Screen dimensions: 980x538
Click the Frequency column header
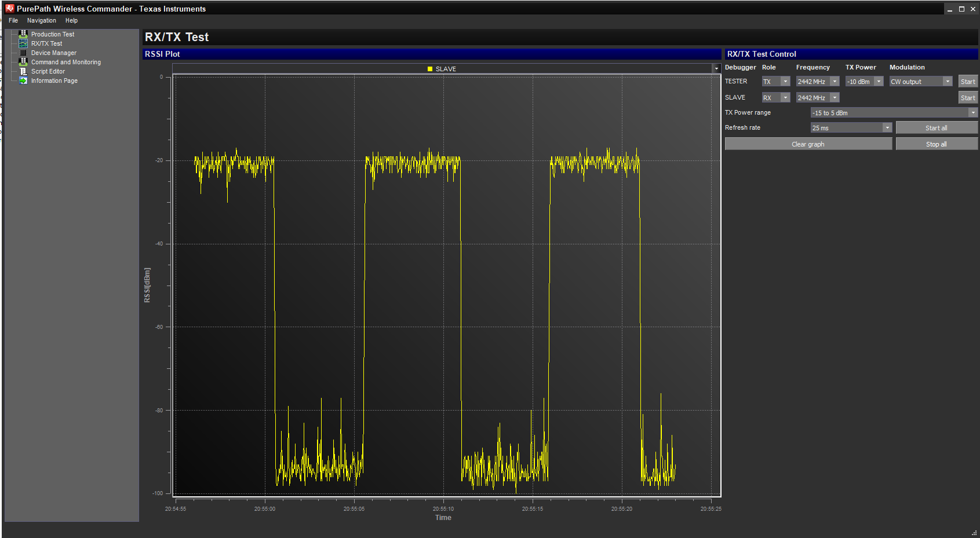tap(813, 67)
